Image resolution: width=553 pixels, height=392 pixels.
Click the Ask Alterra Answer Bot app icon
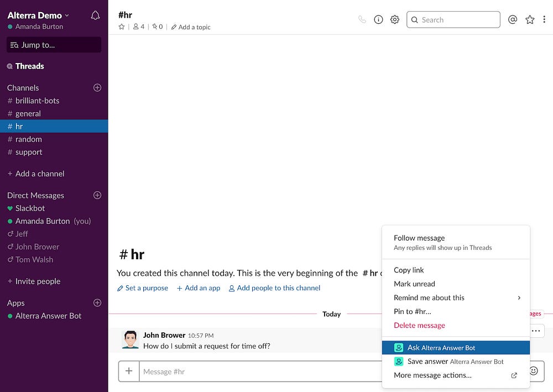pyautogui.click(x=399, y=348)
